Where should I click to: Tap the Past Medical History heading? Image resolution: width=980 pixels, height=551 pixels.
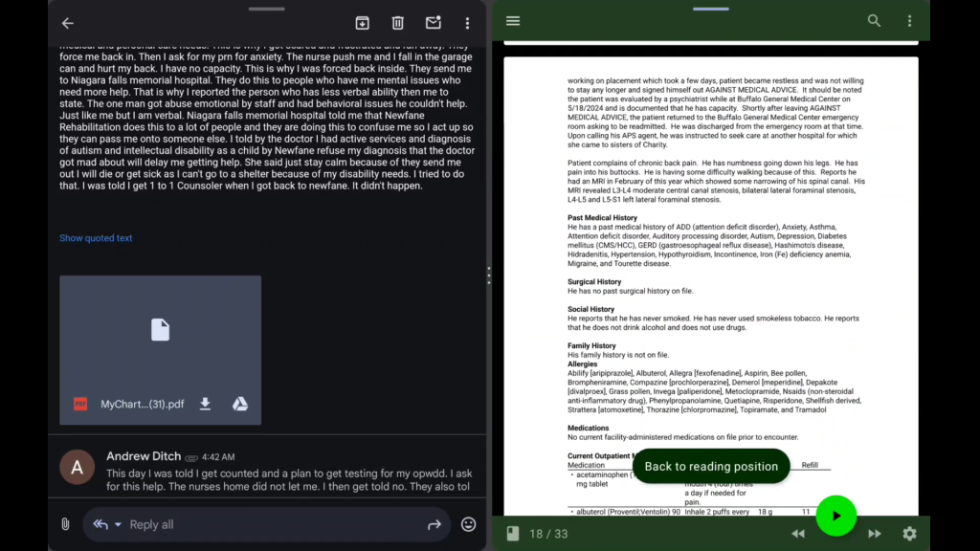click(602, 218)
